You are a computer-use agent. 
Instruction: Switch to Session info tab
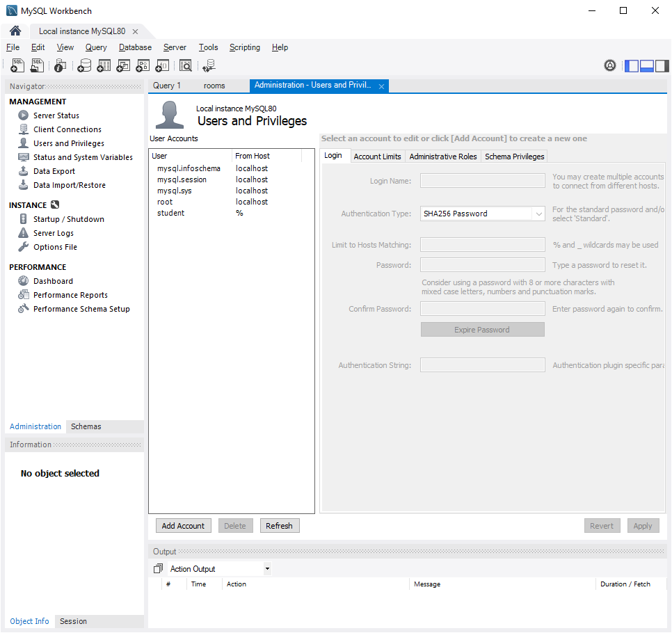pos(73,621)
